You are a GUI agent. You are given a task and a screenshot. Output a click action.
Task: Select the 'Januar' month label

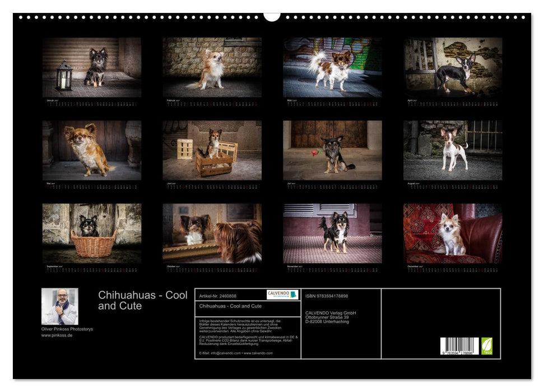click(50, 101)
